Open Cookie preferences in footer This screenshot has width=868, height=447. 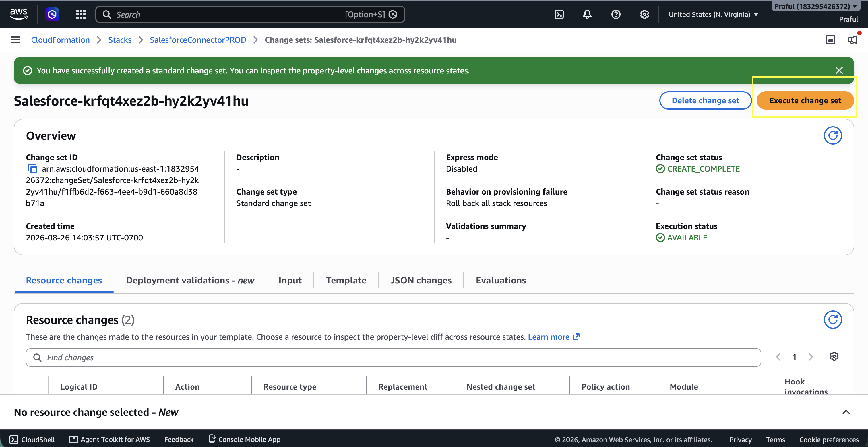[x=829, y=439]
